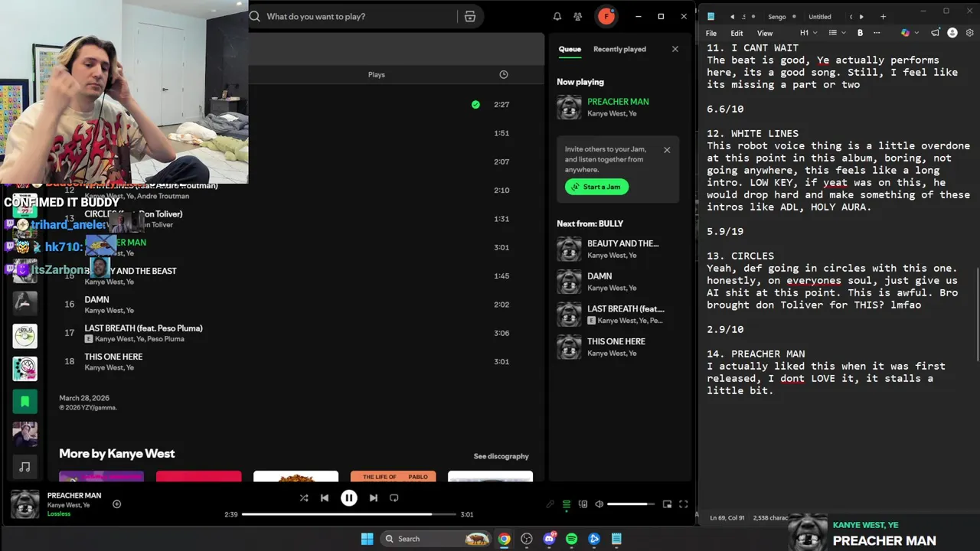Open the more formatting options ellipsis
The image size is (980, 551).
click(x=877, y=33)
